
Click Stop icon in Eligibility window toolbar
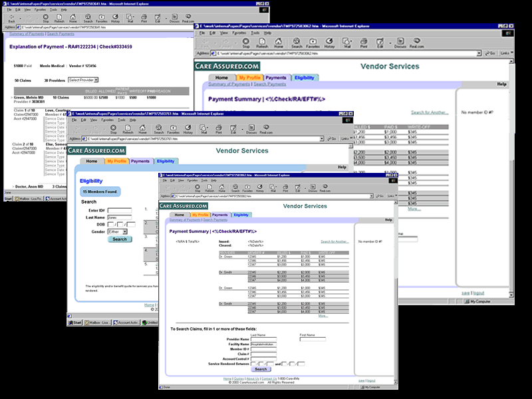[113, 129]
